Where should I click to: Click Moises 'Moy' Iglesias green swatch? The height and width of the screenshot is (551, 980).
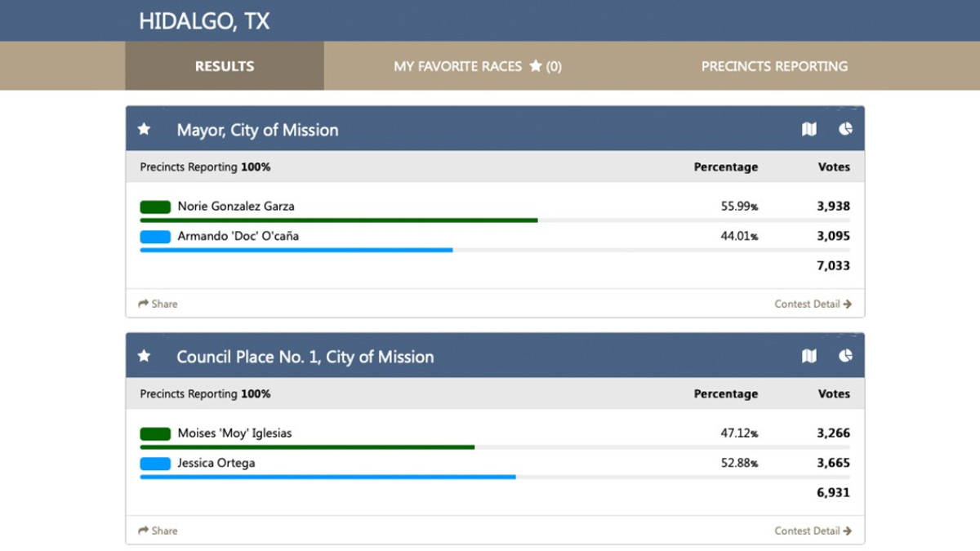(x=155, y=434)
